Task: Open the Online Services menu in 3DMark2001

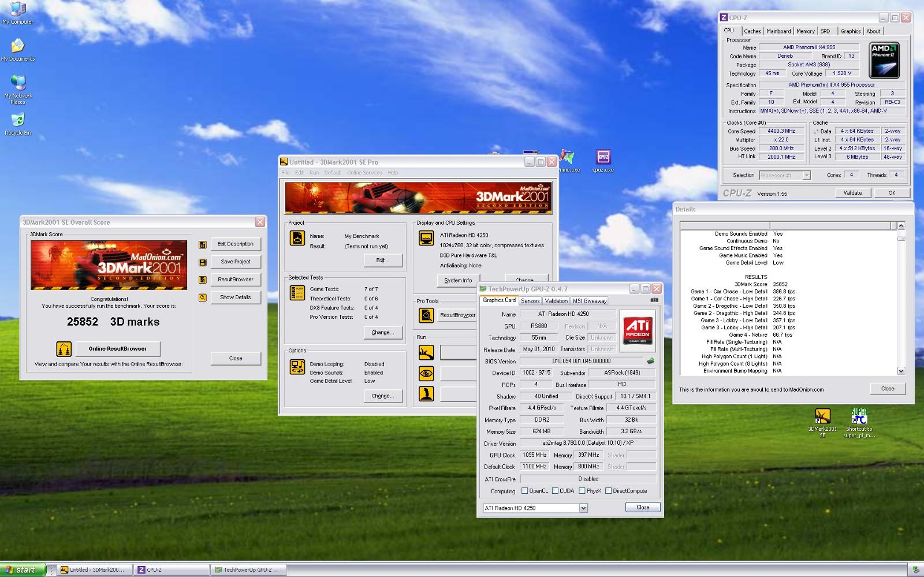Action: click(x=364, y=173)
